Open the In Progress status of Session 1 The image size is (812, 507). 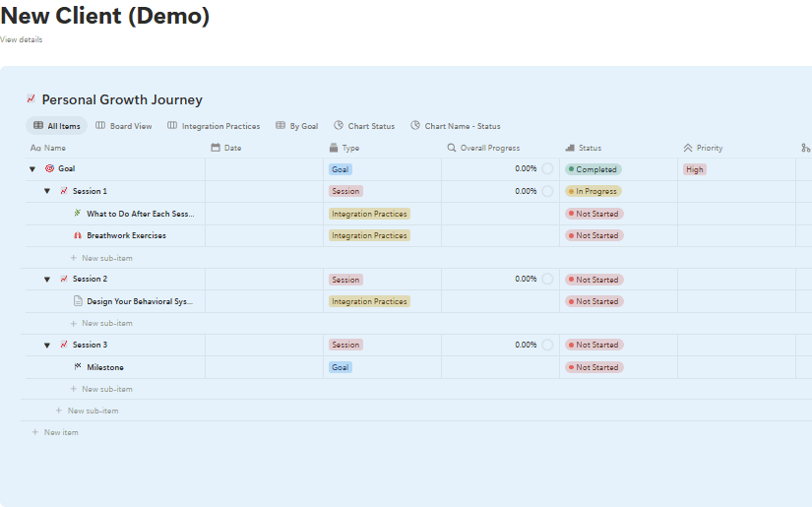pos(593,191)
